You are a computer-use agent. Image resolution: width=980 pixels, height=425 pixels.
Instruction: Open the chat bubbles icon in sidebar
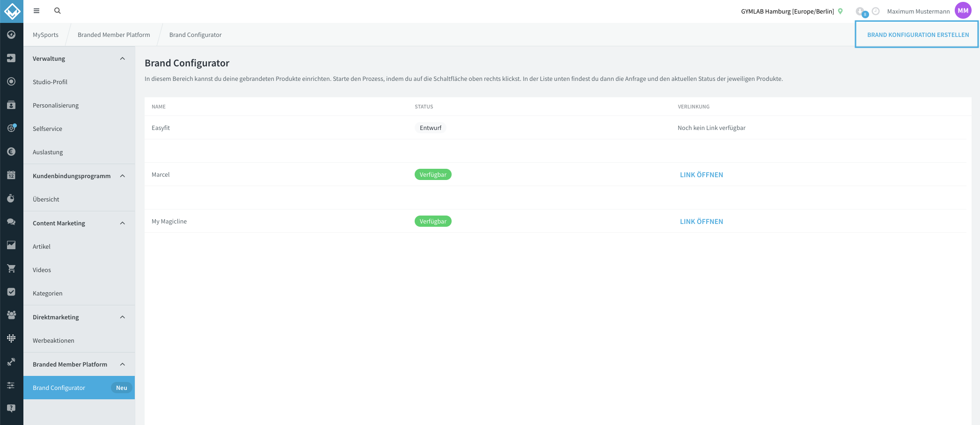coord(11,222)
